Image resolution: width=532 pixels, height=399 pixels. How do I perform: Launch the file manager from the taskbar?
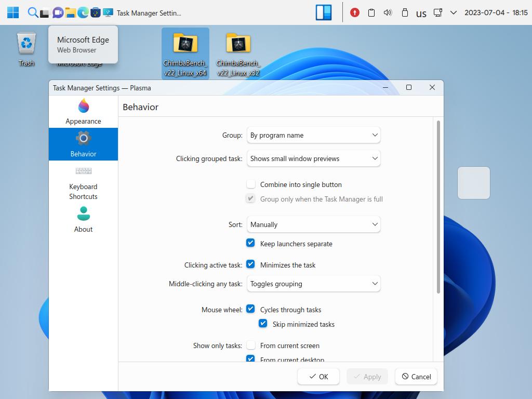click(70, 12)
